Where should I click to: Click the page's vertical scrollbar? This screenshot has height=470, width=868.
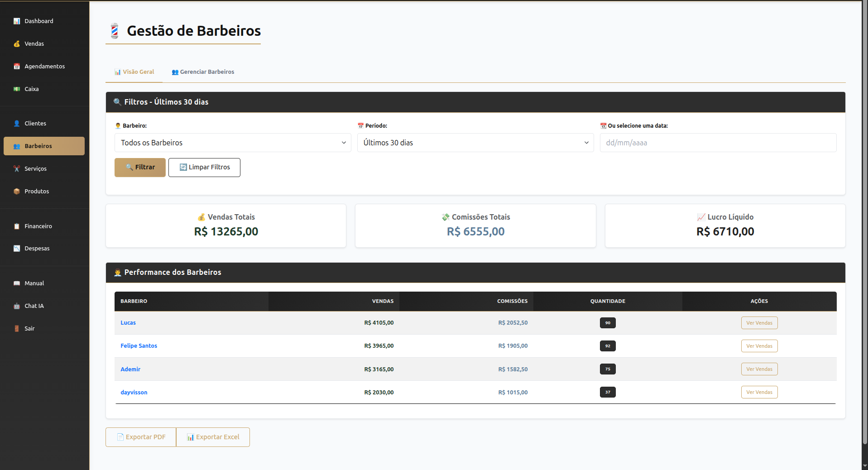(864, 226)
